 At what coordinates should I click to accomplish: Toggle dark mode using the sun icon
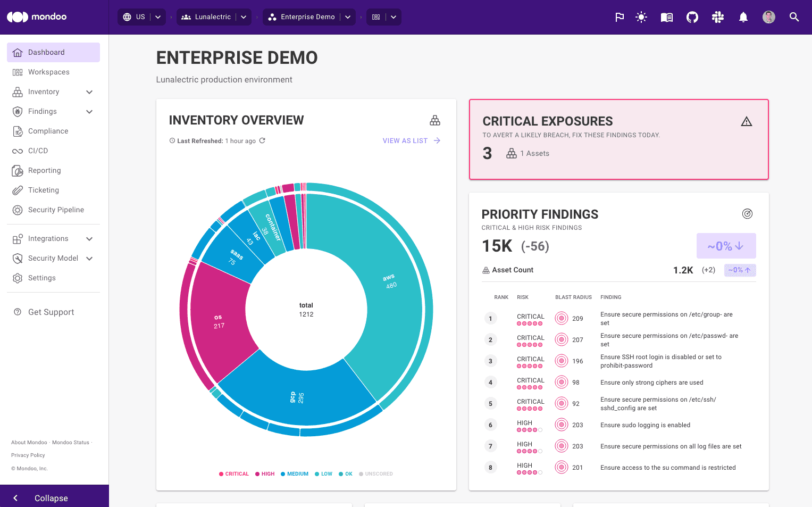pyautogui.click(x=641, y=17)
